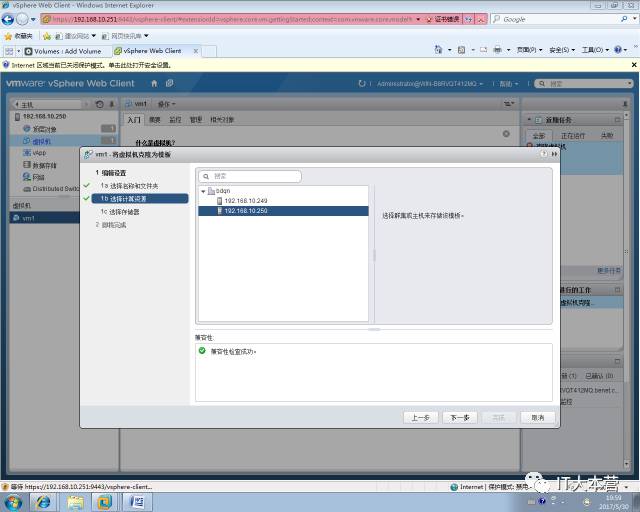The width and height of the screenshot is (640, 512).
Task: Open the IE Tools menu
Action: (x=595, y=50)
